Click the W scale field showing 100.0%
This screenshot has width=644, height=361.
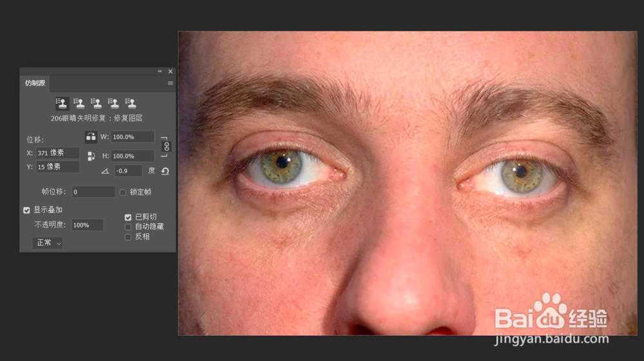[x=132, y=137]
